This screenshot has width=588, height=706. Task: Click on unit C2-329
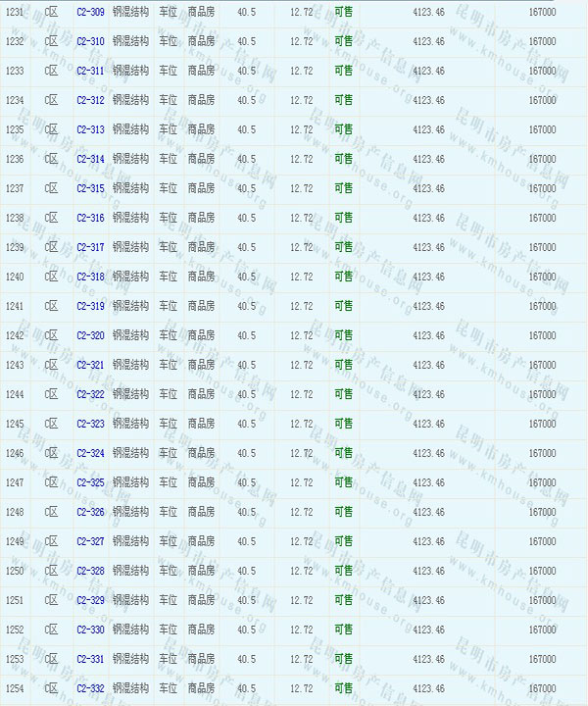tap(90, 600)
